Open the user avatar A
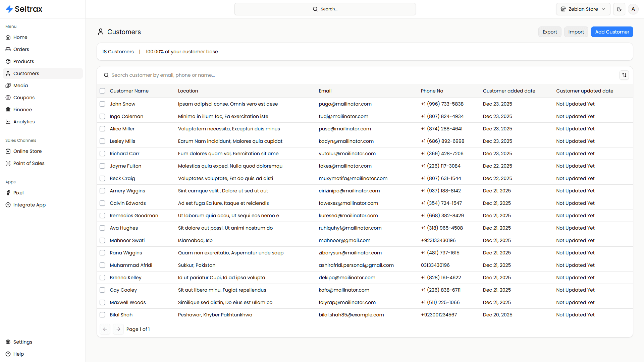 633,9
